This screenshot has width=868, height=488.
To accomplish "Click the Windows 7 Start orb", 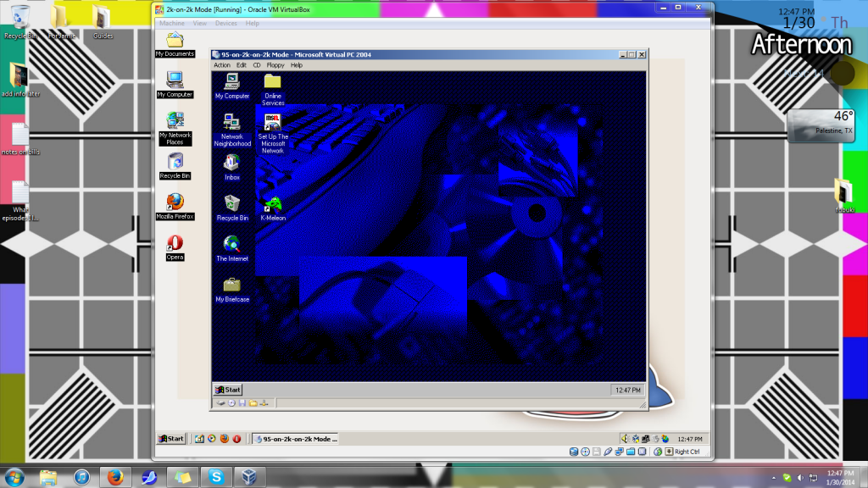I will [14, 477].
